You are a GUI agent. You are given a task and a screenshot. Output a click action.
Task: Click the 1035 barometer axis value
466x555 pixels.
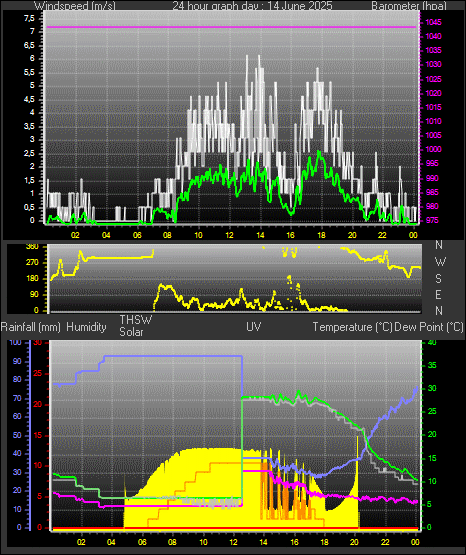[433, 51]
